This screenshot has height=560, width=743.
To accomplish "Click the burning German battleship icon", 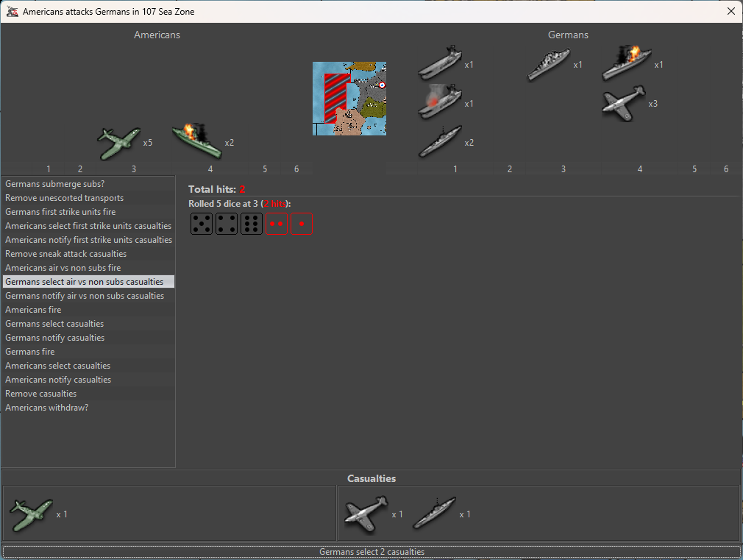I will (x=626, y=64).
